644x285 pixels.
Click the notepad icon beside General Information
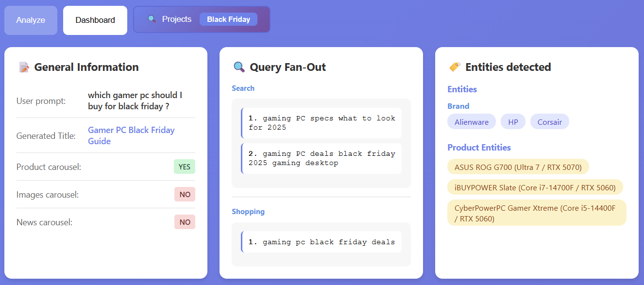[24, 67]
